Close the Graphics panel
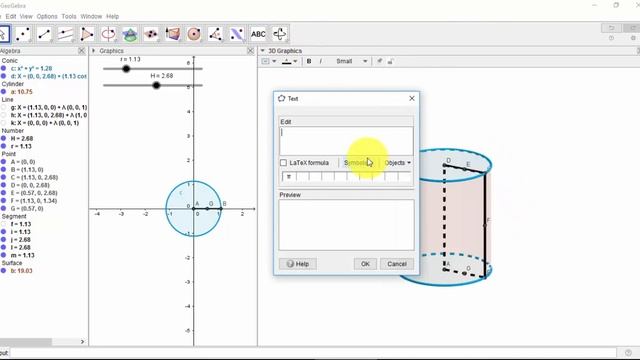 [x=251, y=51]
